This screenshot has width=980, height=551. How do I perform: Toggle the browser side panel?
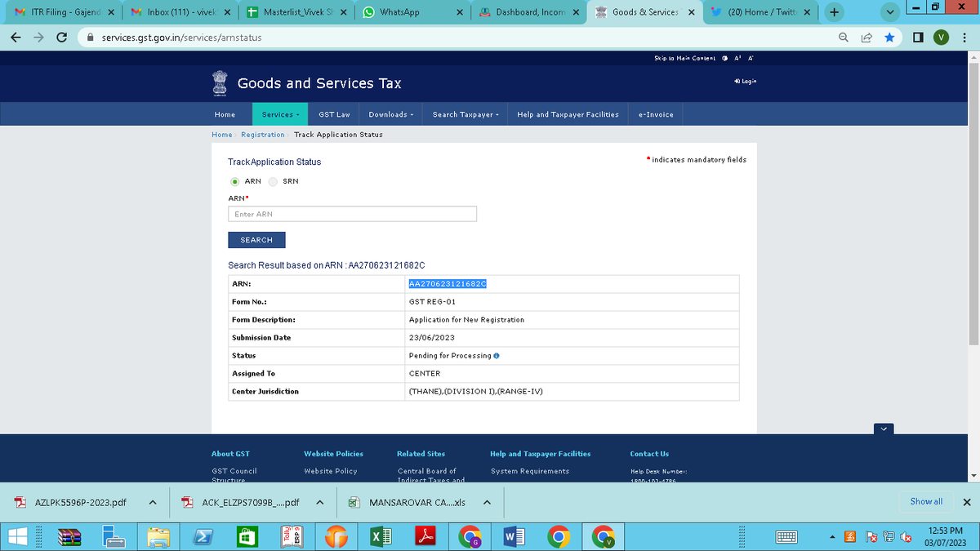coord(917,38)
